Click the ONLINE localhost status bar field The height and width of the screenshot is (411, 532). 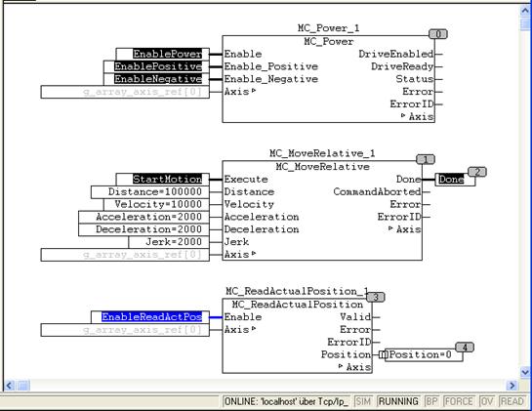point(287,402)
